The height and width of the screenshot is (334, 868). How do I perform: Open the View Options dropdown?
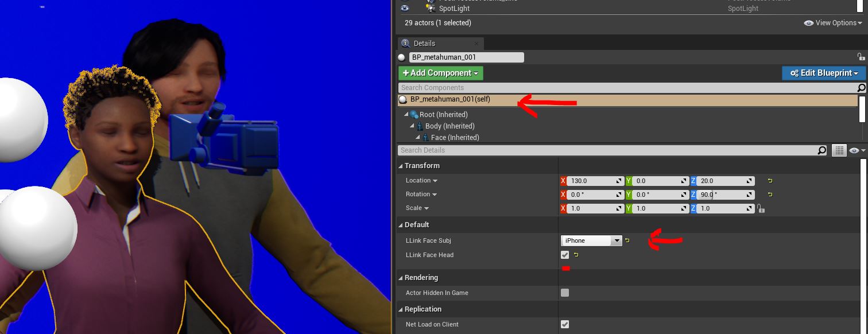833,23
